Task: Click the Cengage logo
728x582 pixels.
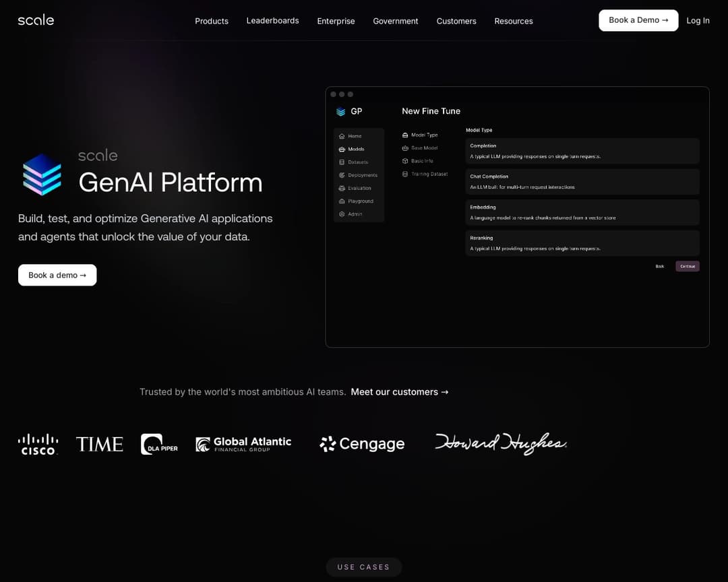Action: click(x=362, y=444)
